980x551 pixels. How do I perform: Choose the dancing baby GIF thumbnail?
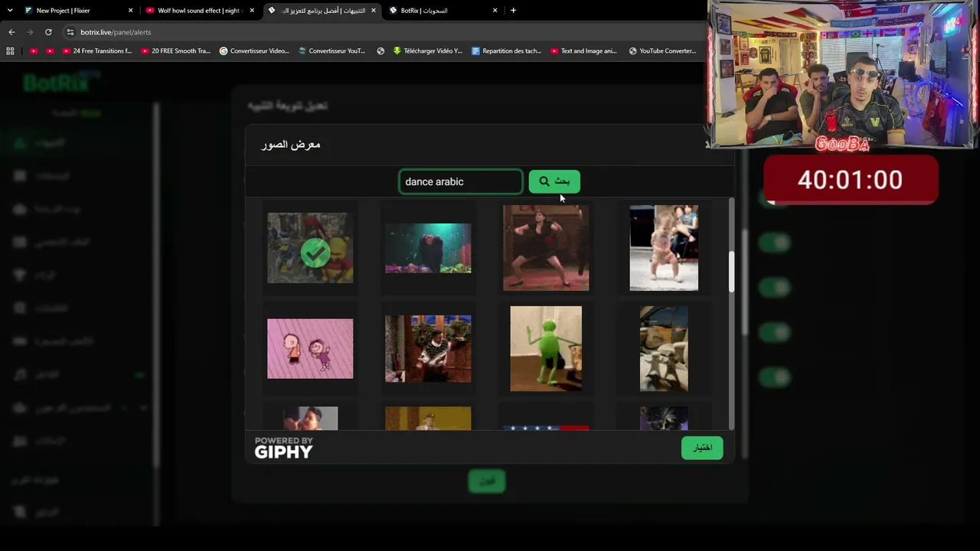(664, 248)
